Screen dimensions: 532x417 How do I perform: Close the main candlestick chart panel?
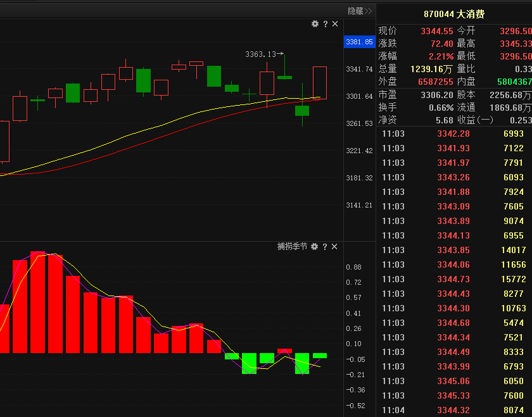click(335, 24)
